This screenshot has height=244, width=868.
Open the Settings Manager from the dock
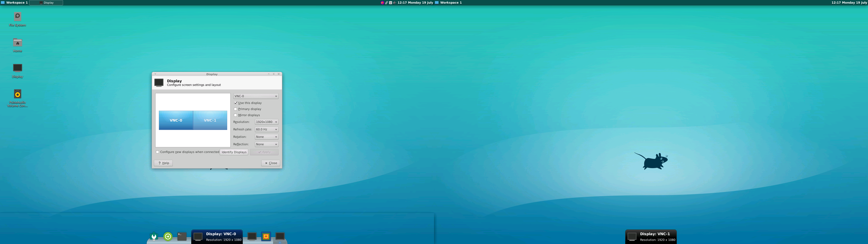pyautogui.click(x=154, y=237)
